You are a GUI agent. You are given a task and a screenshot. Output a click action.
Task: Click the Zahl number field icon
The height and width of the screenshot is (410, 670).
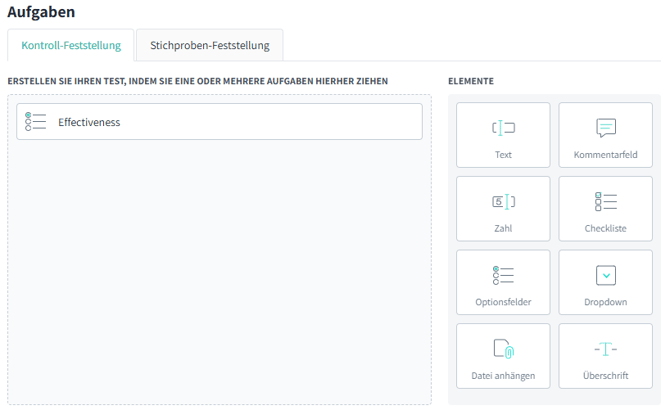coord(503,202)
